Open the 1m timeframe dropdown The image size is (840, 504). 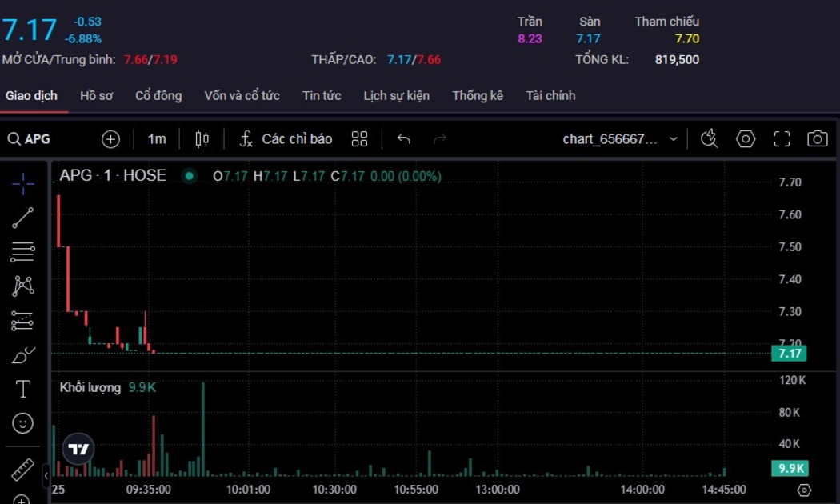click(x=157, y=139)
